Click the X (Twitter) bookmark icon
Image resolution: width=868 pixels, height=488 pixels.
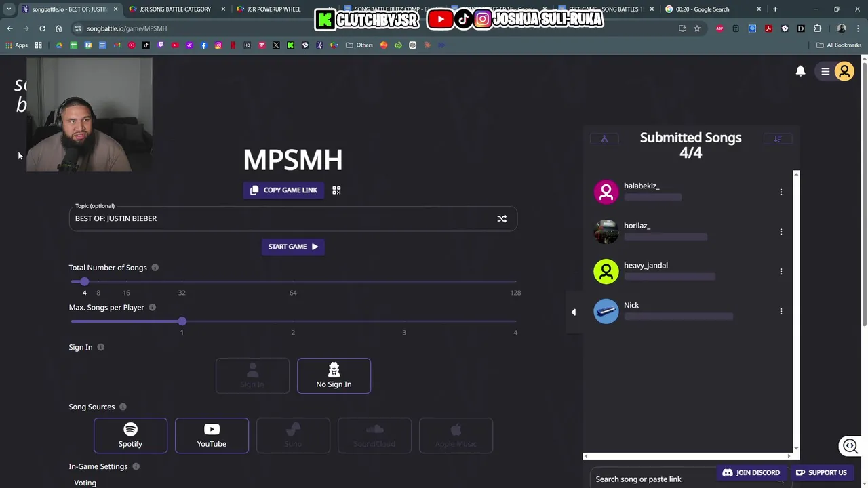tap(276, 45)
